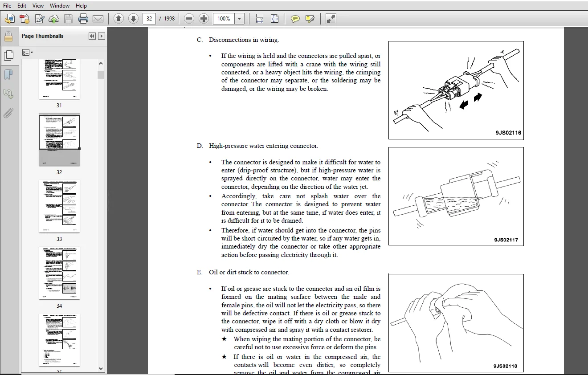Click the cloud upload icon
Viewport: 588px width, 375px height.
click(x=54, y=19)
